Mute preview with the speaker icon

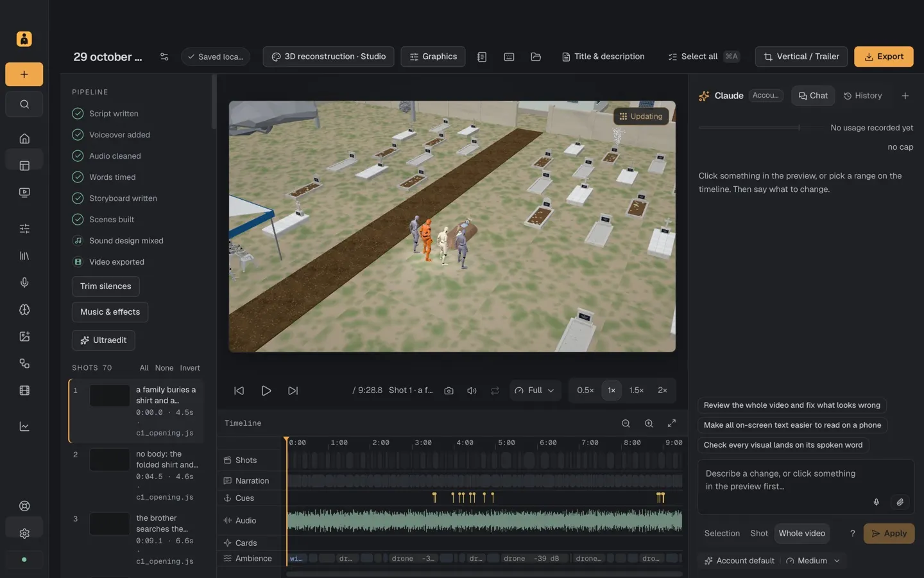[x=472, y=390]
